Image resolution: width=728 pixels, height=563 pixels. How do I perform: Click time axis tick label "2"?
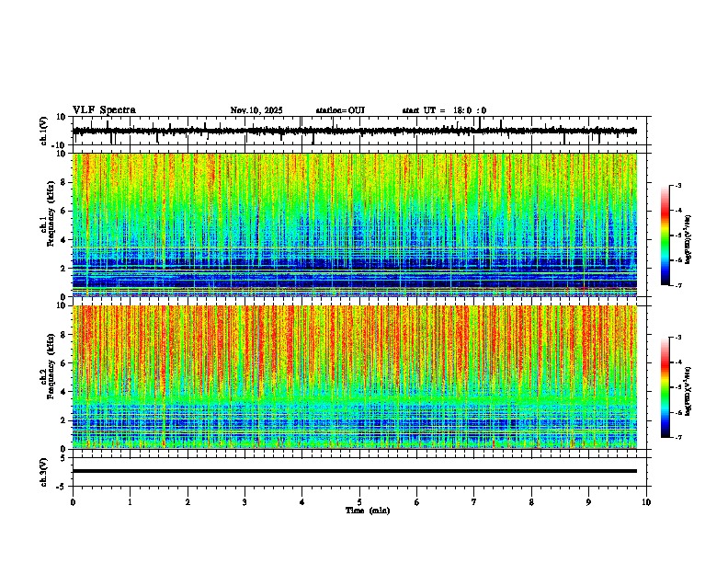[188, 502]
